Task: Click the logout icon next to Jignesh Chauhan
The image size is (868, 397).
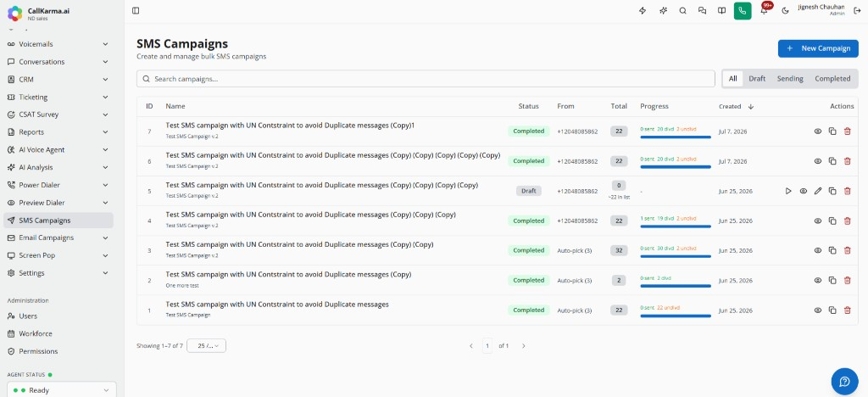Action: tap(858, 10)
